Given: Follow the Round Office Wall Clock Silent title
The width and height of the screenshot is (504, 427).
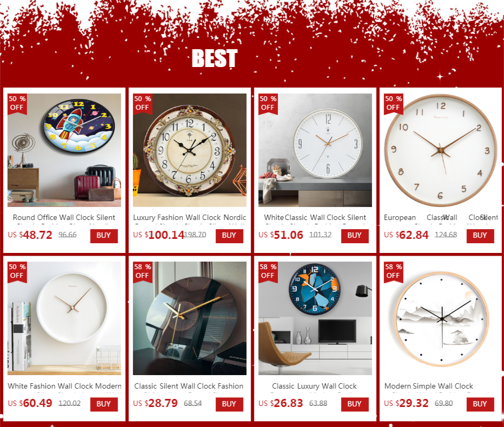Looking at the screenshot, I should (64, 217).
